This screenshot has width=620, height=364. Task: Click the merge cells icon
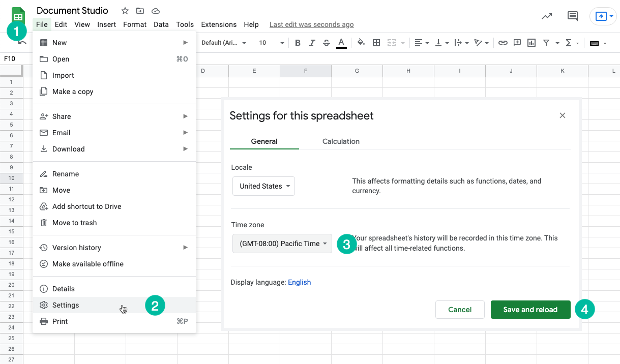tap(392, 43)
